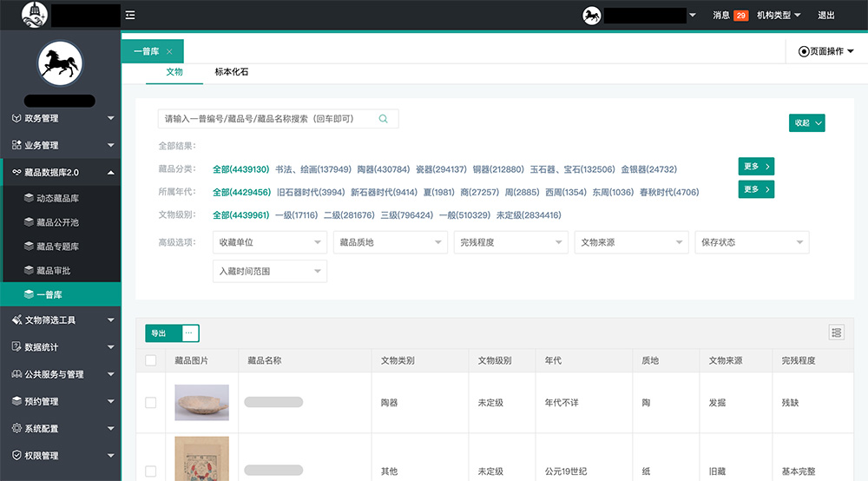This screenshot has height=481, width=868.
Task: Toggle the select-all header checkbox
Action: coord(150,360)
